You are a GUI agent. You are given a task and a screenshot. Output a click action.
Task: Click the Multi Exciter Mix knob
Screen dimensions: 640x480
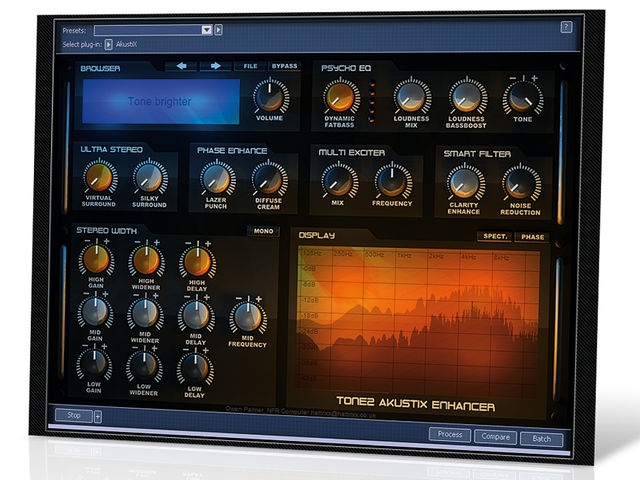pos(339,181)
